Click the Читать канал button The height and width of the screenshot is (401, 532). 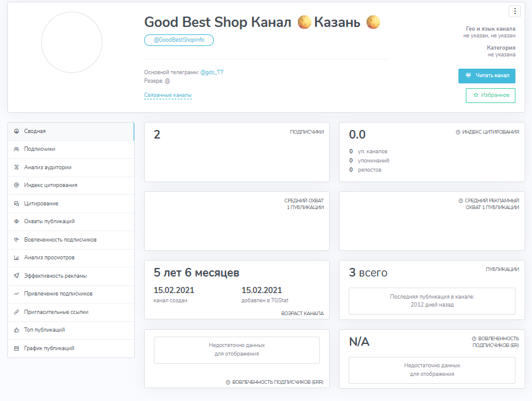pos(487,75)
